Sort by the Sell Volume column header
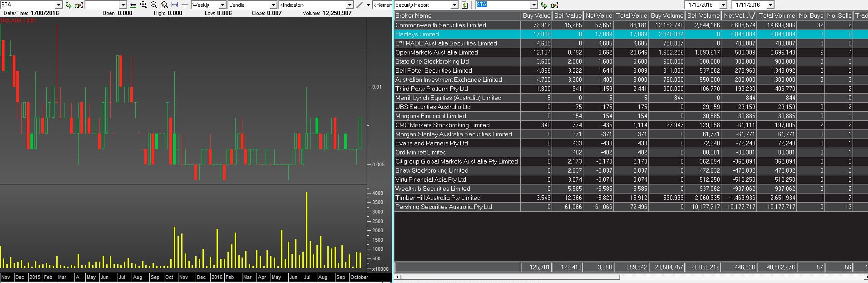The image size is (868, 283). tap(703, 16)
